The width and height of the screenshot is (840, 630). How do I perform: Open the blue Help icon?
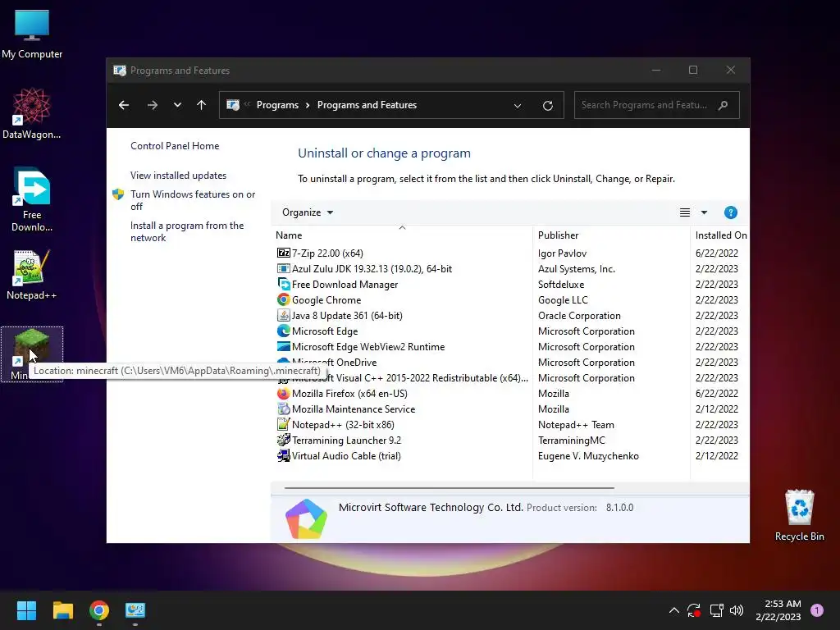(730, 212)
